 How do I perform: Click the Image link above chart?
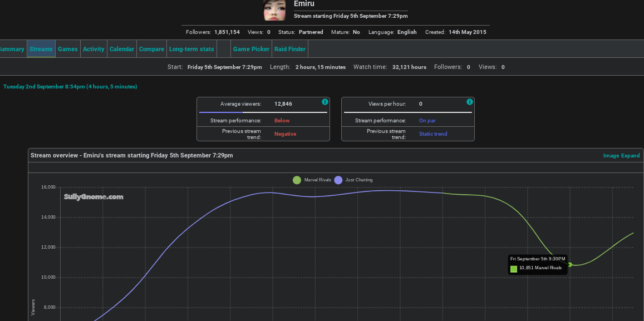point(611,156)
